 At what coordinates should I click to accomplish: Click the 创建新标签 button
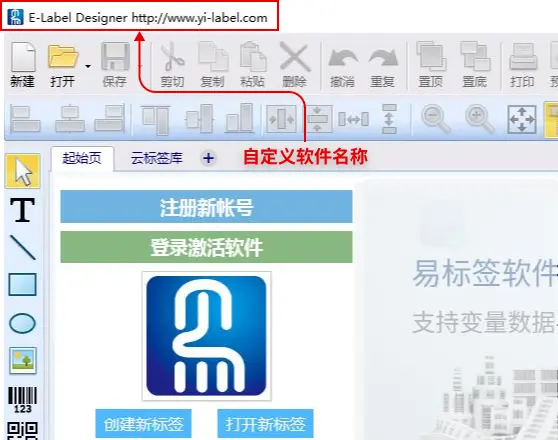coord(143,424)
